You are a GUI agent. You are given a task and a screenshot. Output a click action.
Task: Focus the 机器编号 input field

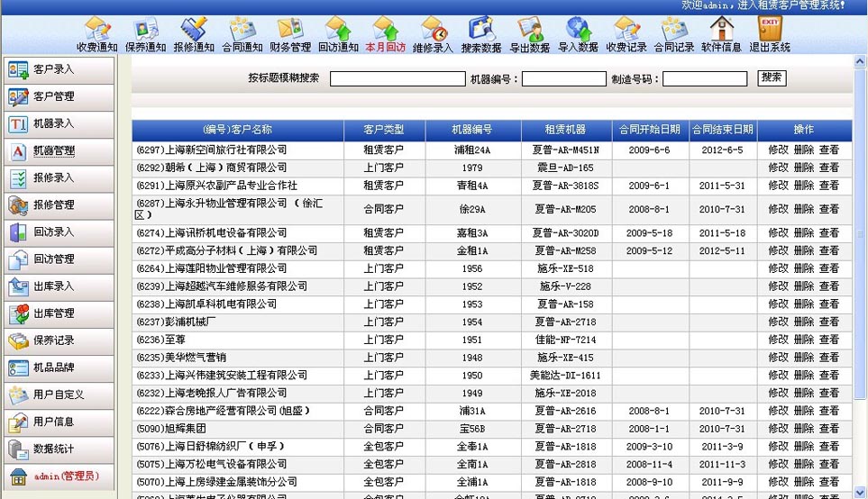tap(564, 79)
